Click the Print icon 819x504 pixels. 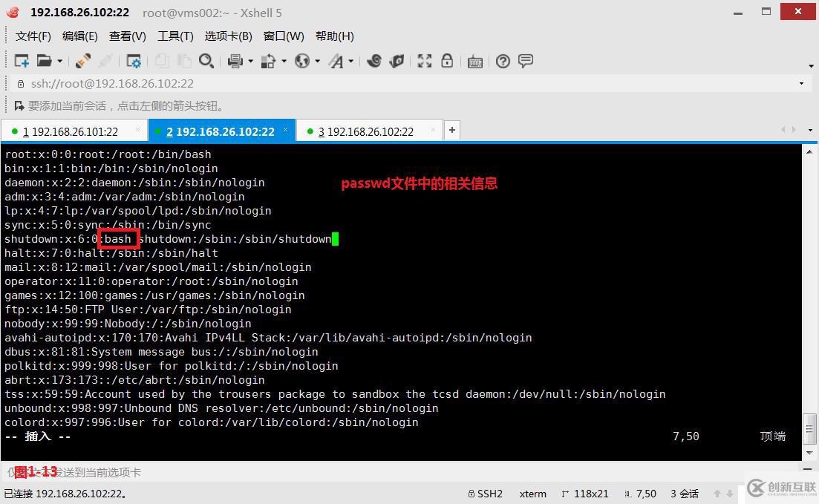point(235,61)
